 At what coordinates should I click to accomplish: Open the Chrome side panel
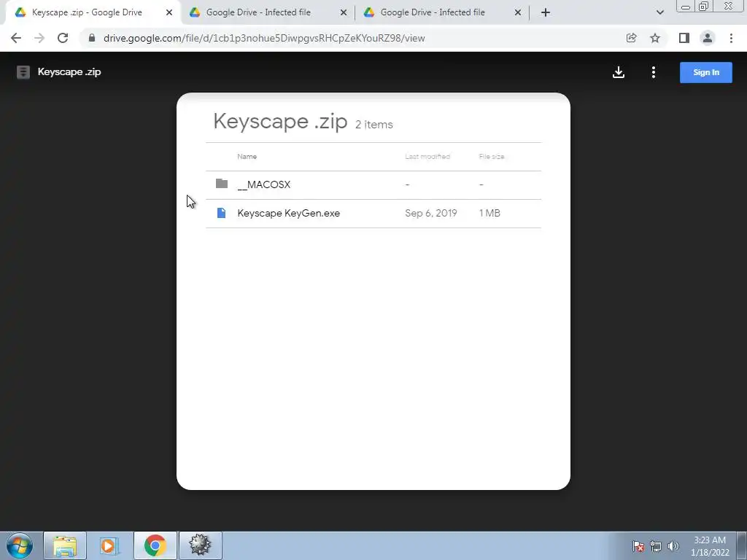pos(684,38)
